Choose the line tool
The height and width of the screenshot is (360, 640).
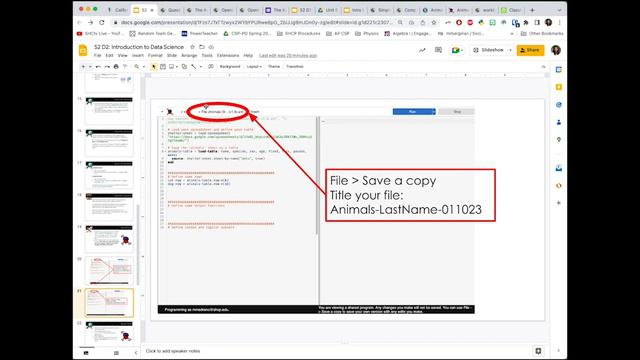pos(193,67)
